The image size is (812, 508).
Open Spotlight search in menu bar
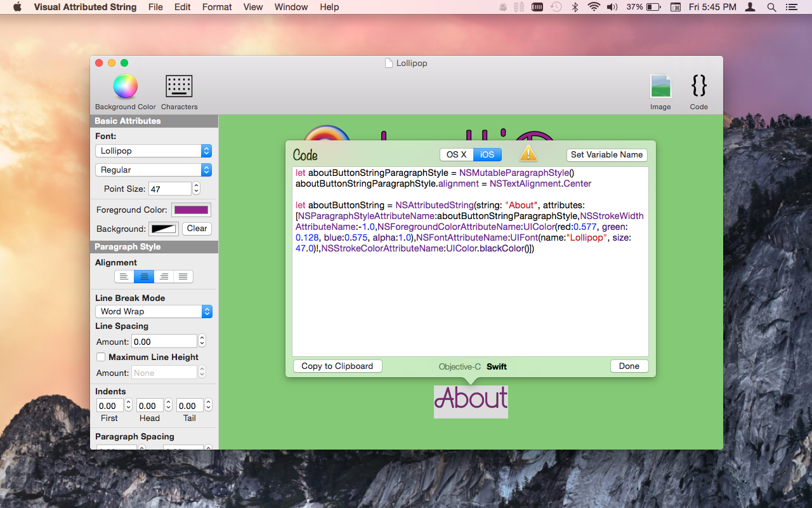(x=771, y=7)
